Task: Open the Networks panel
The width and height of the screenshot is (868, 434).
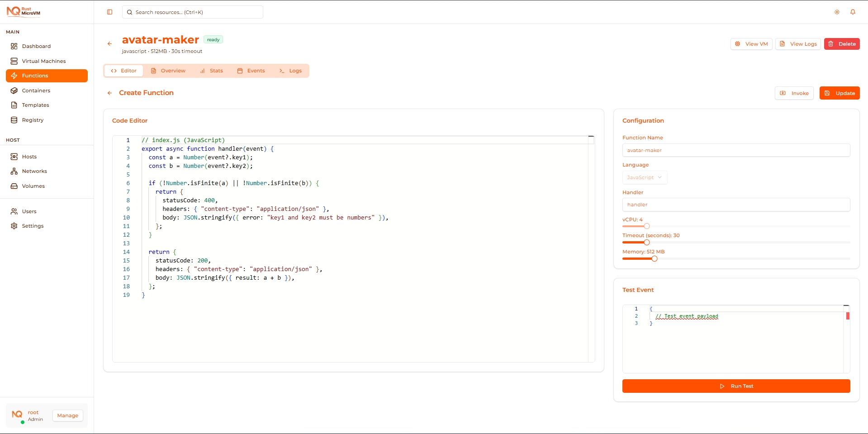Action: [35, 171]
